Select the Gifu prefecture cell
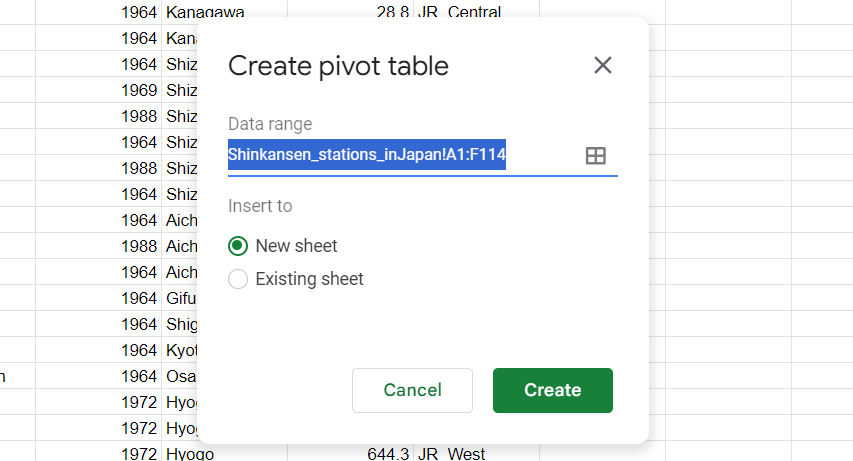 [180, 298]
